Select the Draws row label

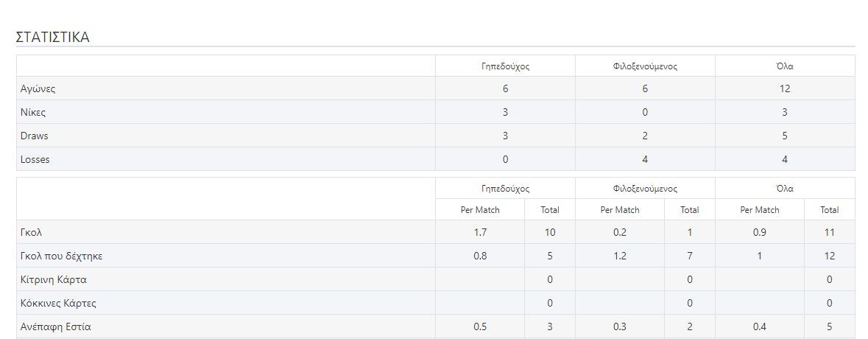pyautogui.click(x=35, y=136)
